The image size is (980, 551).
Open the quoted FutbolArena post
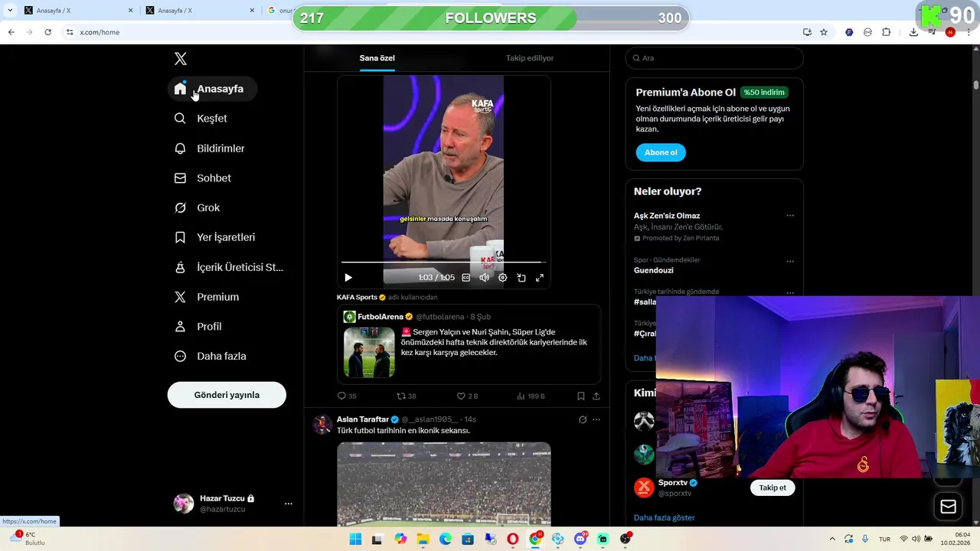coord(469,344)
